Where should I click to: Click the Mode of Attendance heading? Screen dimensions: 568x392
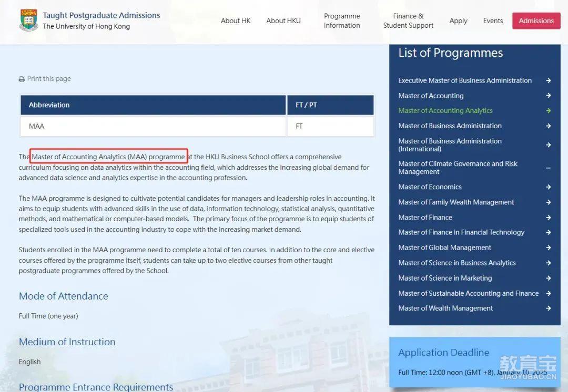[x=64, y=296]
